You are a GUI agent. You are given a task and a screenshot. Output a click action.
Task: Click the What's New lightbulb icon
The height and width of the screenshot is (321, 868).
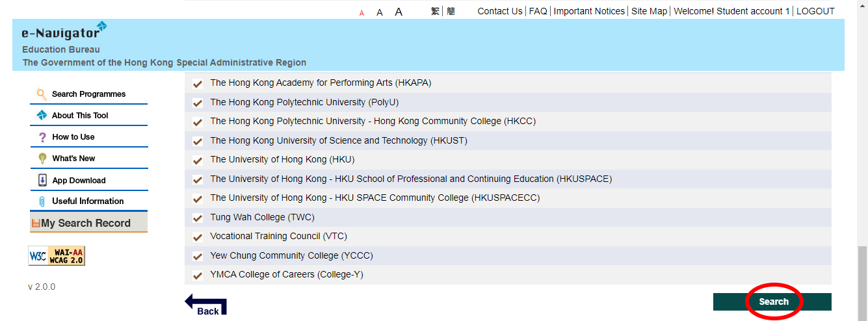click(42, 159)
